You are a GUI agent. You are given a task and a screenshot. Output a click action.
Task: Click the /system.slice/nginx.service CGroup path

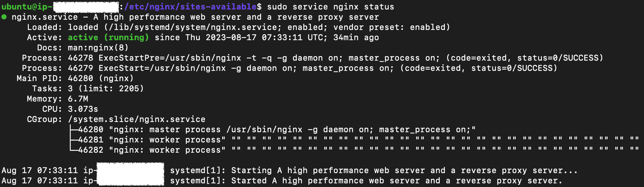click(x=136, y=119)
